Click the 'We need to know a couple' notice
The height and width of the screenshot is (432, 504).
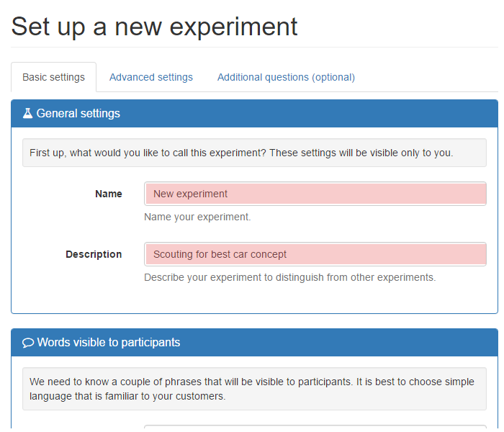click(x=254, y=389)
